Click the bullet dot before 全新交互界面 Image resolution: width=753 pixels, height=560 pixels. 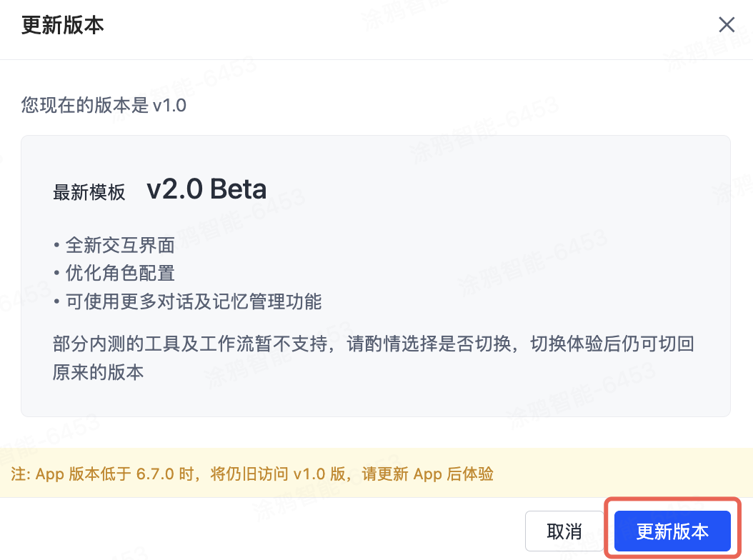[x=56, y=246]
